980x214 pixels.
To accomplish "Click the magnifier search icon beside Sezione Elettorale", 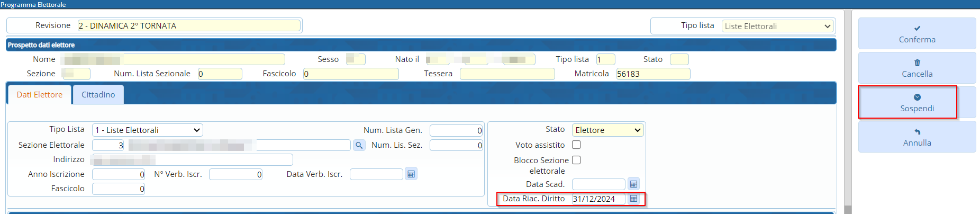I will point(359,145).
